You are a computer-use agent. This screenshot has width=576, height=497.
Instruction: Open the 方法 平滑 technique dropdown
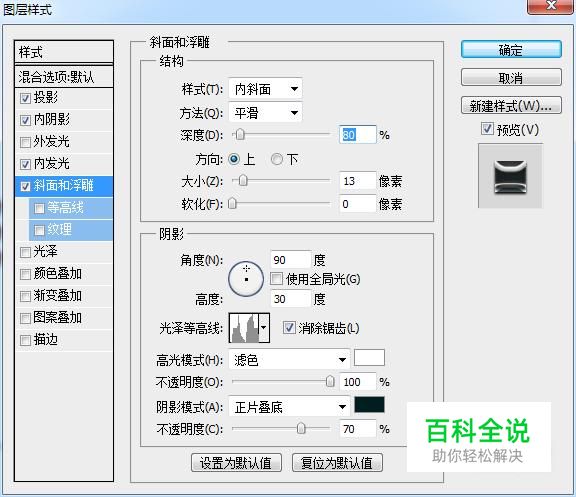(x=265, y=112)
